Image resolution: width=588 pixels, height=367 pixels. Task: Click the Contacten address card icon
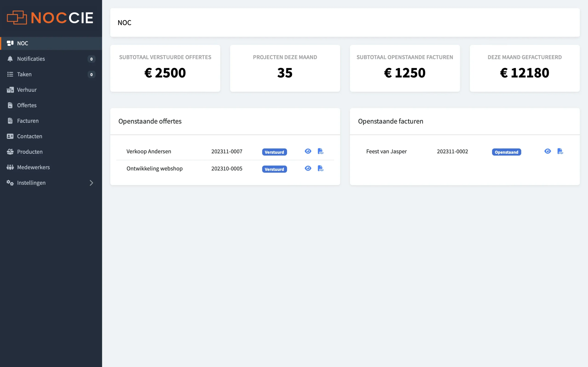pyautogui.click(x=10, y=136)
